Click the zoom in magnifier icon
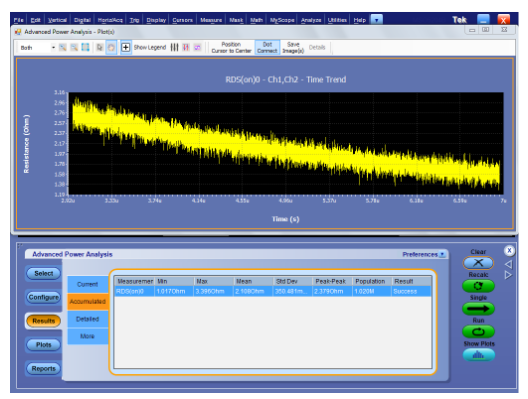This screenshot has width=528, height=399. point(63,47)
